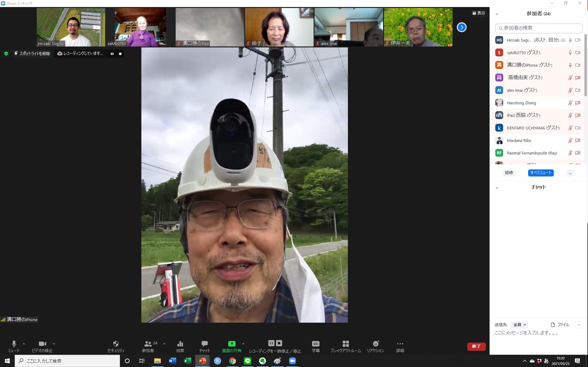Pause recording from top recording indicator
588x367 pixels.
pos(112,54)
